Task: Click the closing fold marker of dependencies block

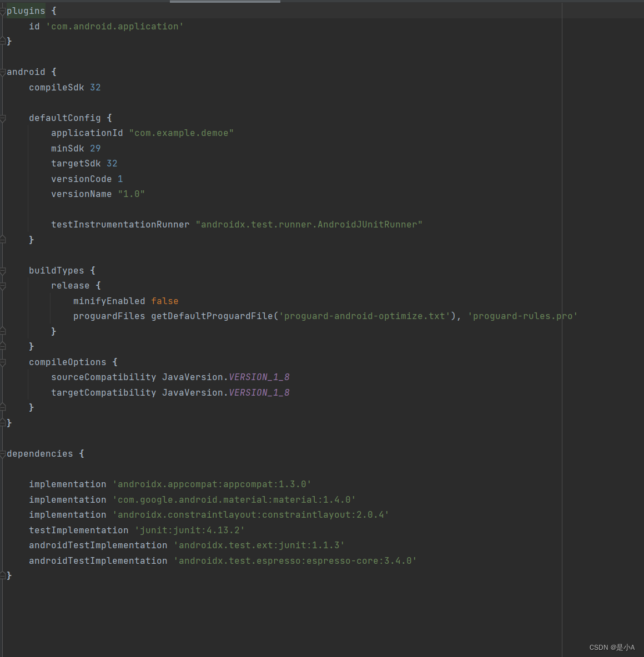Action: pos(3,576)
